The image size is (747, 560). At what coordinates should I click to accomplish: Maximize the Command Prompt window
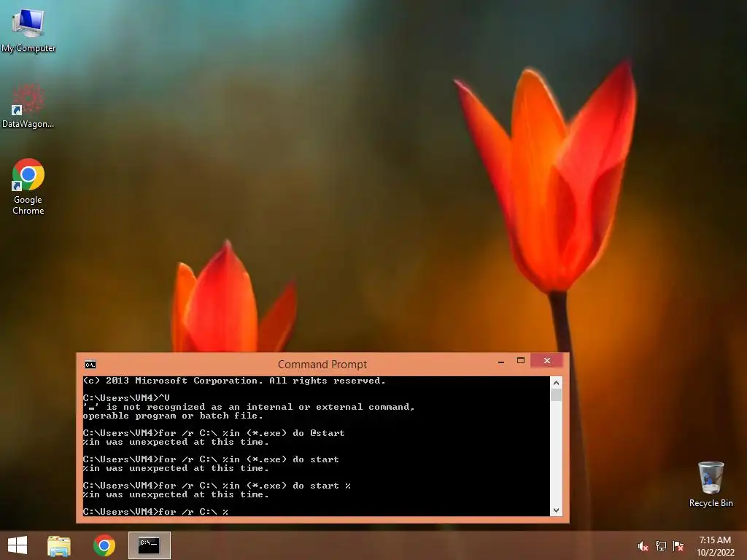tap(521, 361)
